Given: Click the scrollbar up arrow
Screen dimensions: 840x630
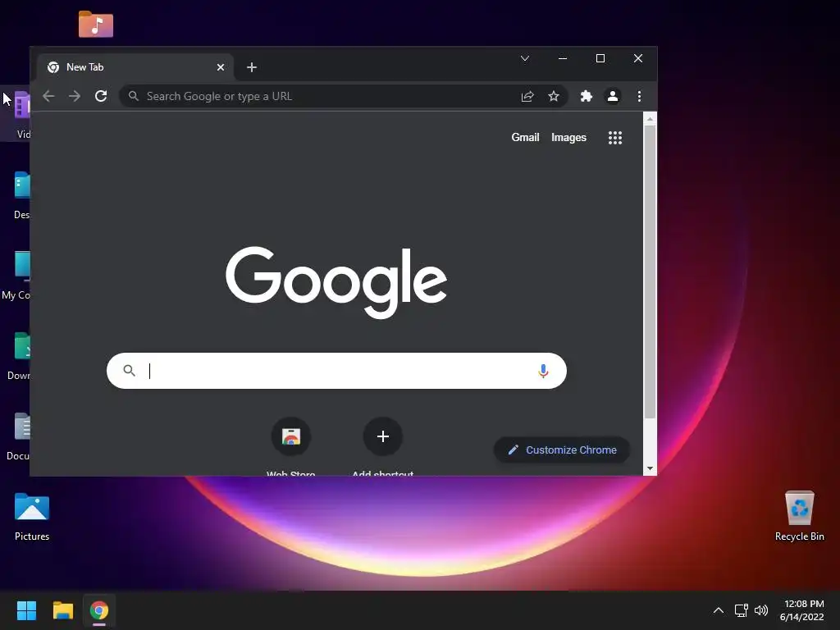Looking at the screenshot, I should [x=650, y=119].
